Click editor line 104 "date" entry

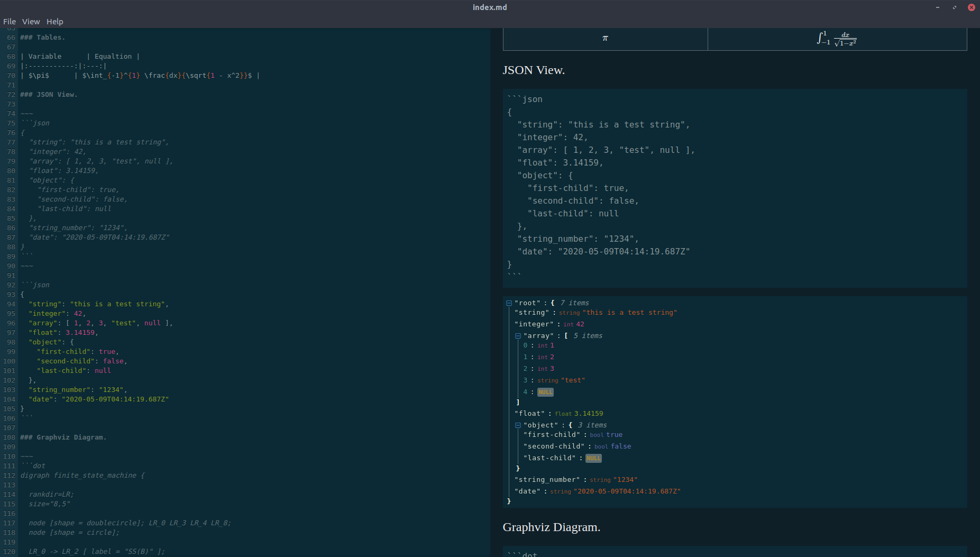tap(98, 399)
